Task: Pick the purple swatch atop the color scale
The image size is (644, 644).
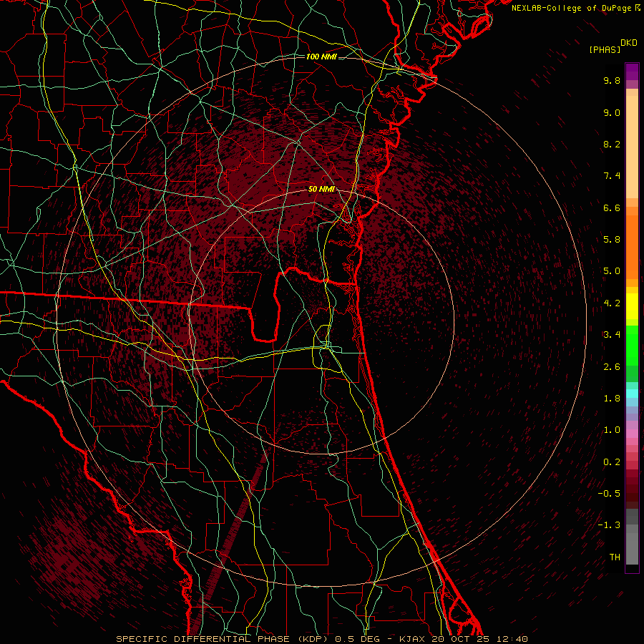Action: (x=632, y=72)
